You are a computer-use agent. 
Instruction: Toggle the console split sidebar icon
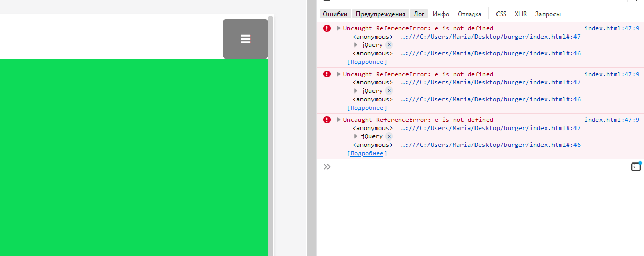click(x=636, y=167)
